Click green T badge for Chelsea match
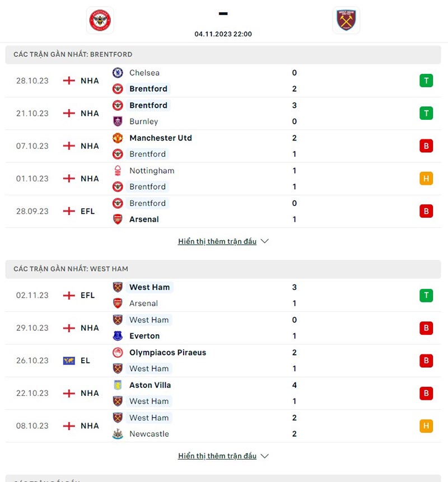Screen dimensions: 448x482 click(426, 81)
